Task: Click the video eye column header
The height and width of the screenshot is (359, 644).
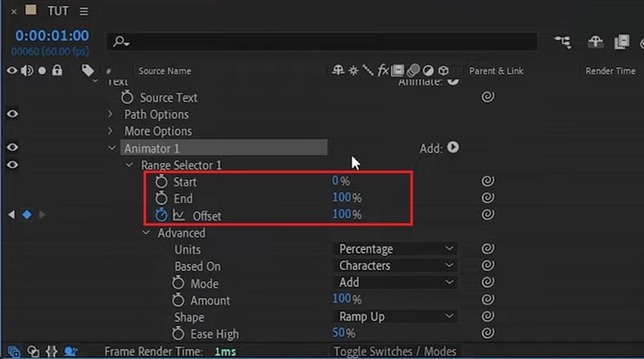Action: tap(12, 71)
